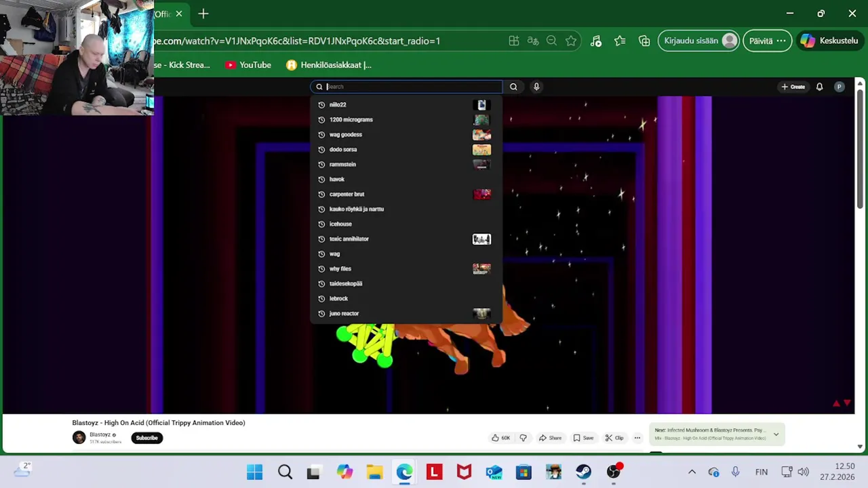This screenshot has height=488, width=868.
Task: Click the Create button on YouTube
Action: (x=793, y=87)
